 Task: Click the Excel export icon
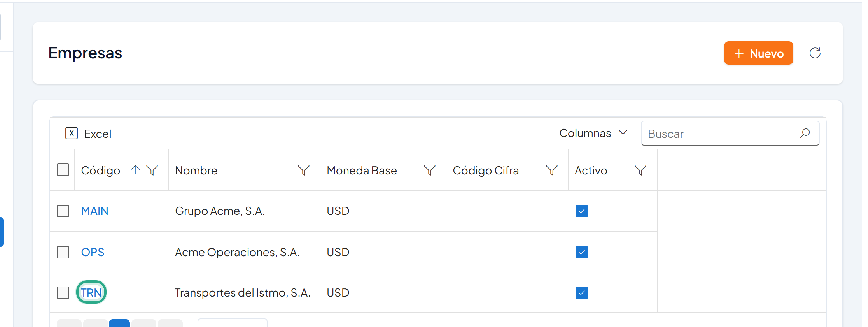[x=72, y=133]
